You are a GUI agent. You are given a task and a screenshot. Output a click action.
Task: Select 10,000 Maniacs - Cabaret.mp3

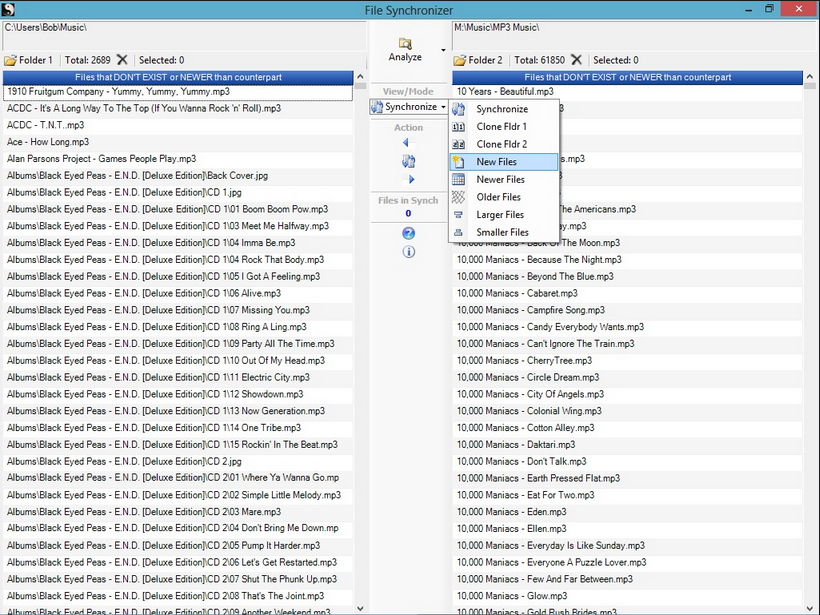click(x=628, y=293)
